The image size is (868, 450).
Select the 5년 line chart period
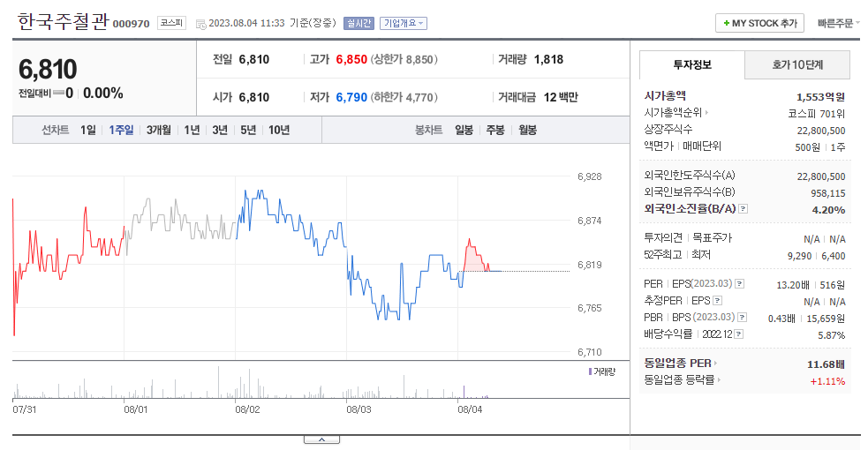tap(248, 130)
